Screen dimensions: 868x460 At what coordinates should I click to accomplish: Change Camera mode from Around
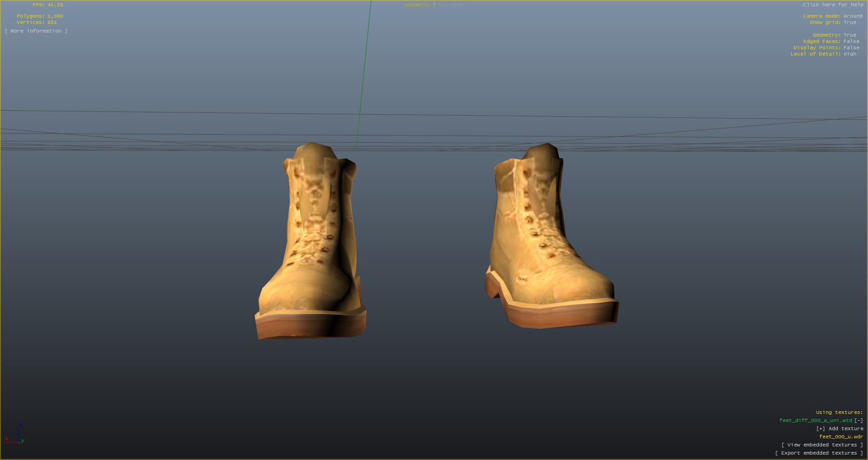point(853,16)
